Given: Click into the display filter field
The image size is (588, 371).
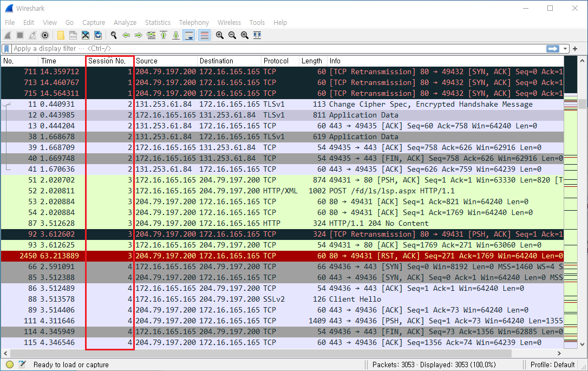Looking at the screenshot, I should [x=278, y=48].
